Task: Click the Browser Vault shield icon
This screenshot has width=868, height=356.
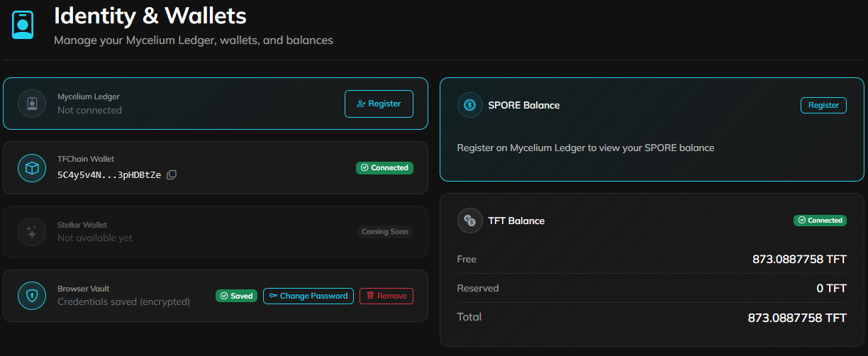Action: [32, 296]
